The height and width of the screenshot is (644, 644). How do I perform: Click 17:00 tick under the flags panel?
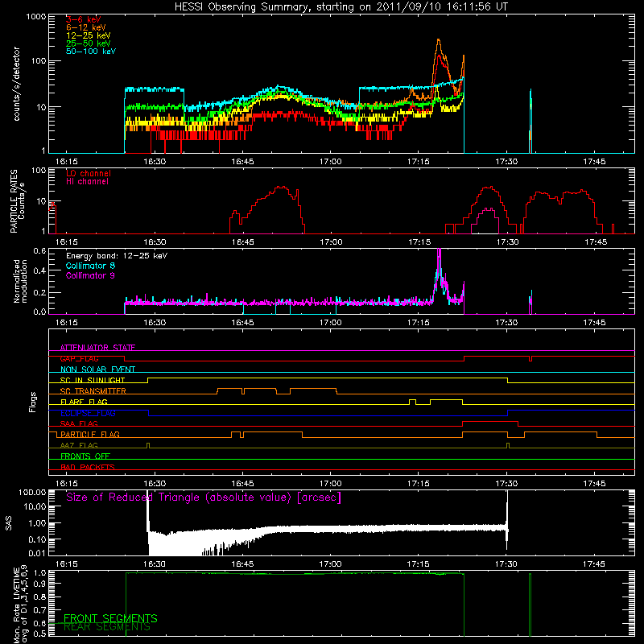click(x=331, y=484)
